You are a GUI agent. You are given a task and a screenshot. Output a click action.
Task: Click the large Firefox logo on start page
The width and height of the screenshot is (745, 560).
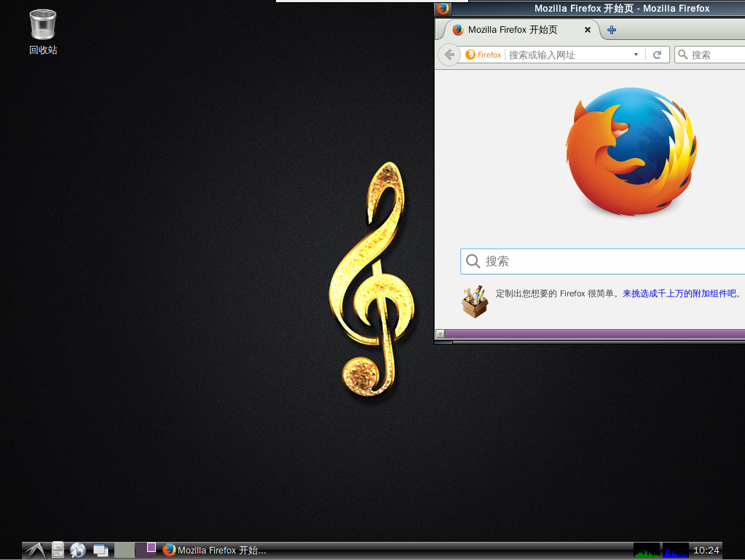point(631,151)
